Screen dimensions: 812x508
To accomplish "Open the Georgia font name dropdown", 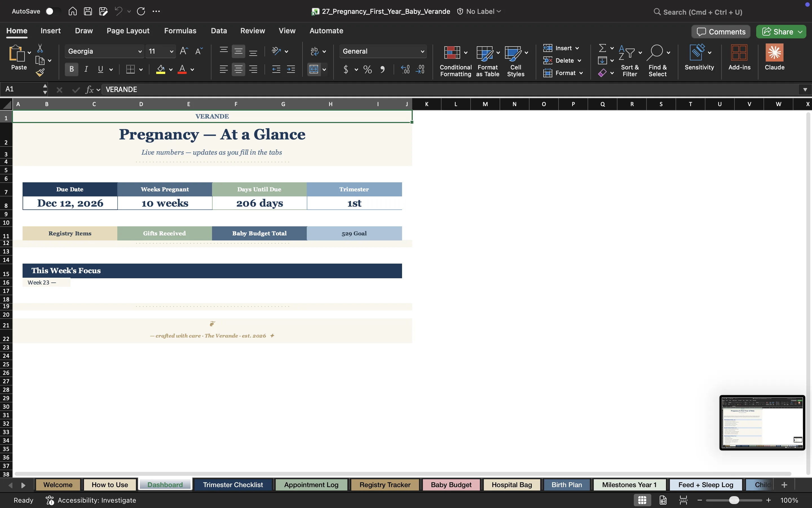I will pyautogui.click(x=140, y=51).
